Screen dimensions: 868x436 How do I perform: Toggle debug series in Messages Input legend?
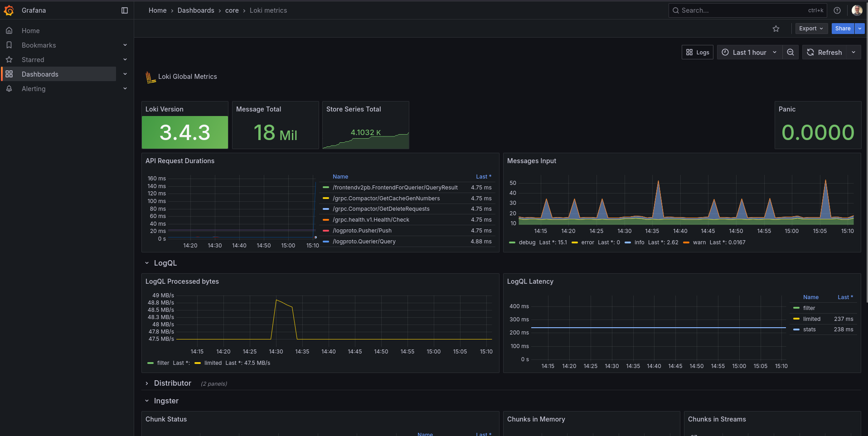[527, 242]
